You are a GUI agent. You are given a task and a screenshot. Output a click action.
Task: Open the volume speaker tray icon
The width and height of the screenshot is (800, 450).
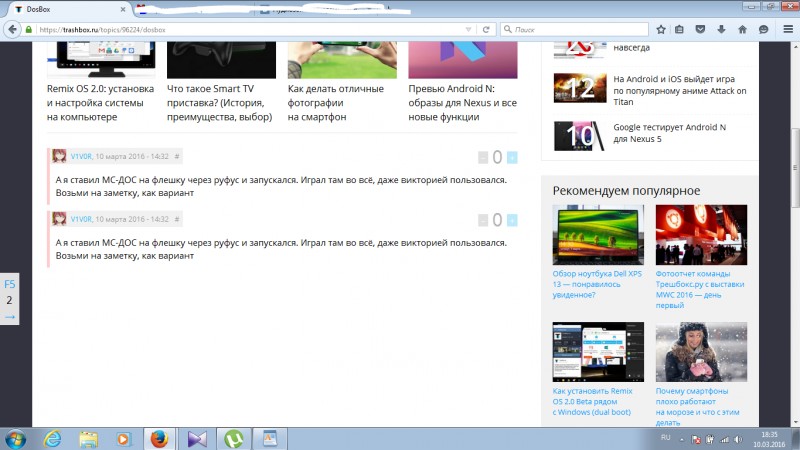738,439
